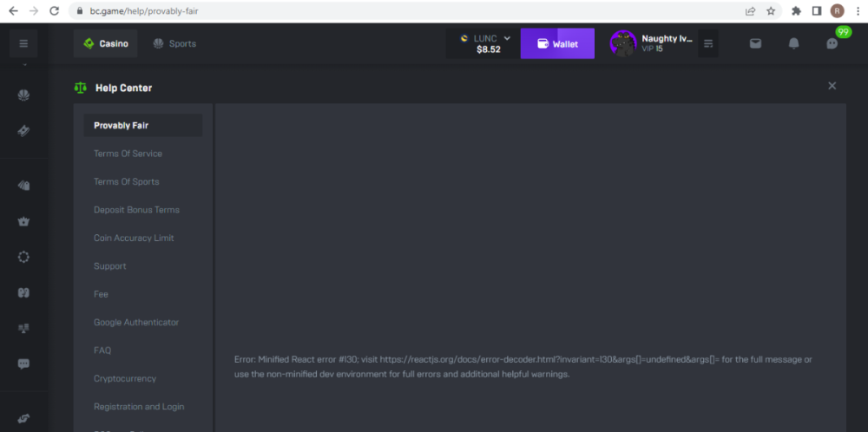Image resolution: width=868 pixels, height=432 pixels.
Task: Click the Naughty Iv... profile avatar
Action: [622, 43]
